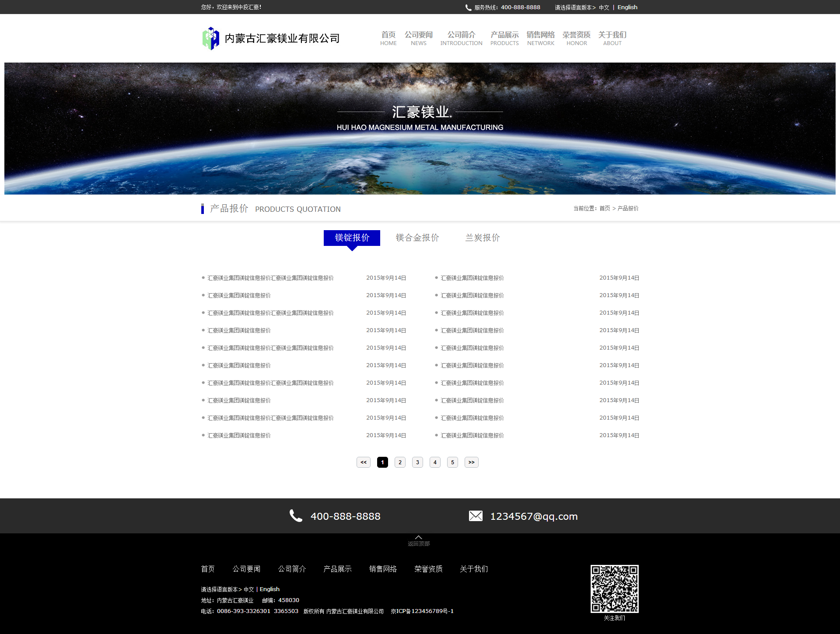Click 首页 in the breadcrumb

(x=605, y=208)
